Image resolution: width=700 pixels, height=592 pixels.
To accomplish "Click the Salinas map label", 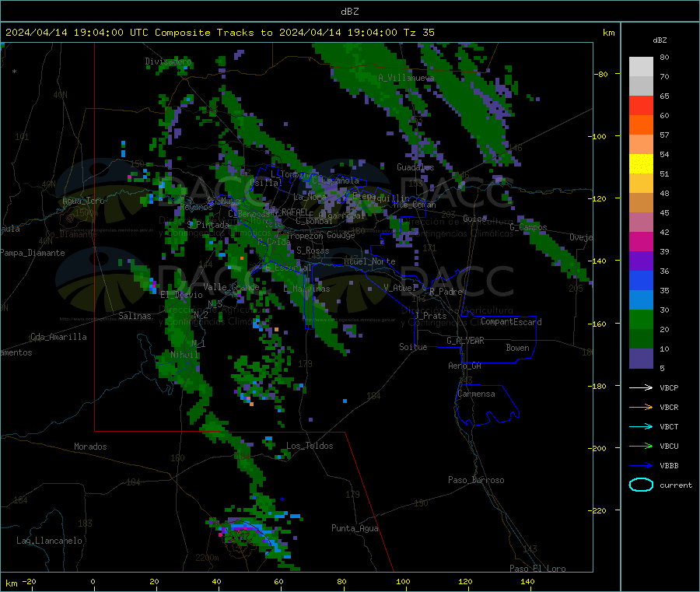I will [x=135, y=316].
